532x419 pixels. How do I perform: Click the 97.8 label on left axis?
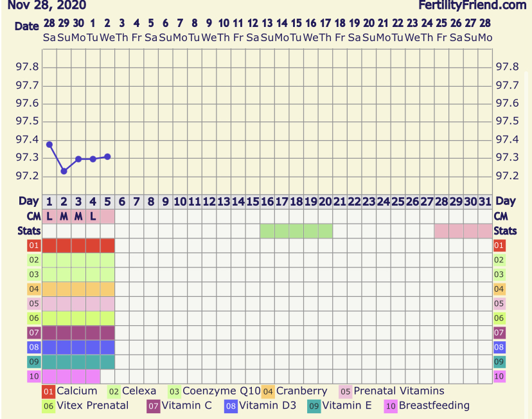tap(27, 67)
